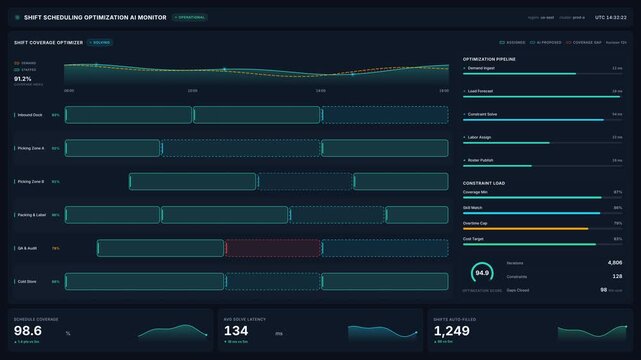Click the 4,806 iterations value
The height and width of the screenshot is (360, 641).
(614, 263)
